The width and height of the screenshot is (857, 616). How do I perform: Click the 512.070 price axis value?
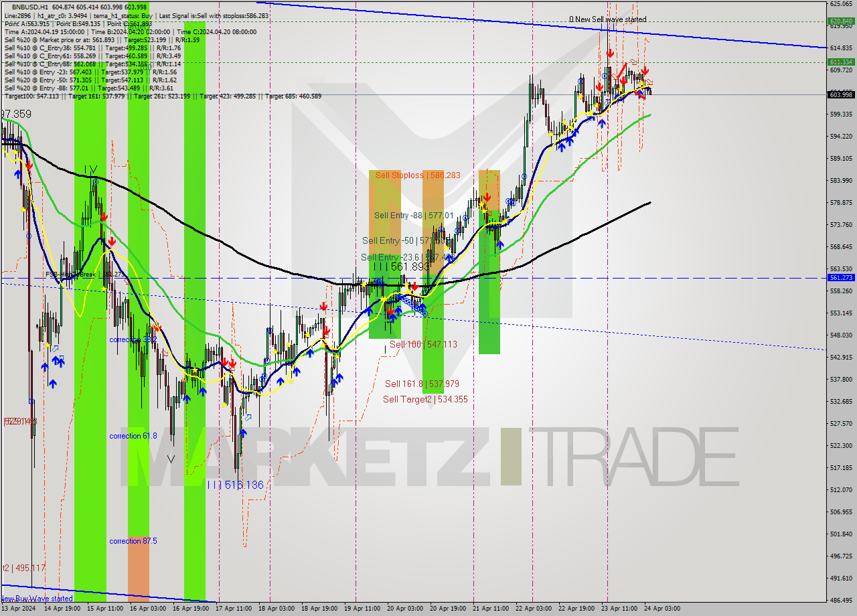(841, 489)
